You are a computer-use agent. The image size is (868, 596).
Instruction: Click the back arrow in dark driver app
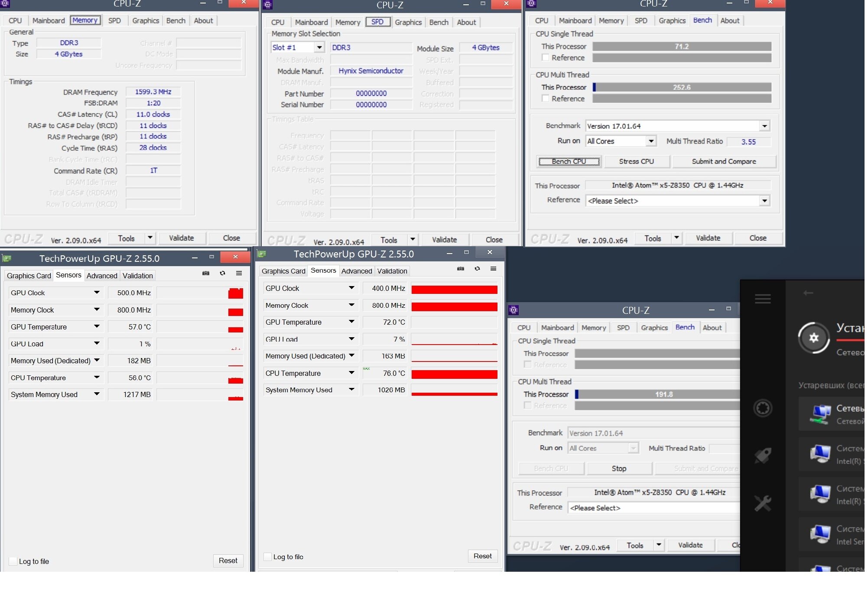pyautogui.click(x=808, y=293)
